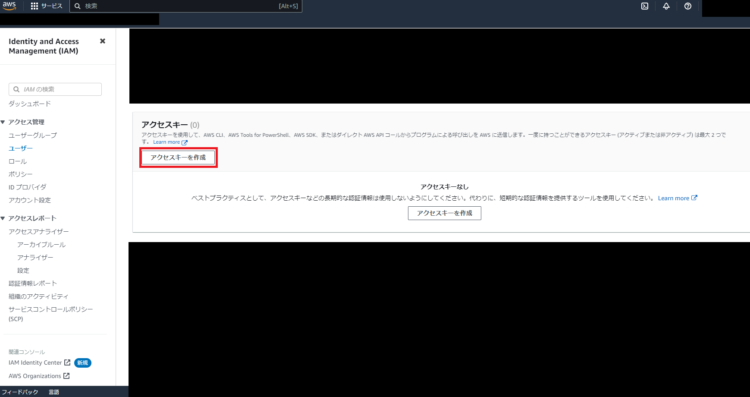
Task: Open the CloudShell terminal icon
Action: coord(644,6)
